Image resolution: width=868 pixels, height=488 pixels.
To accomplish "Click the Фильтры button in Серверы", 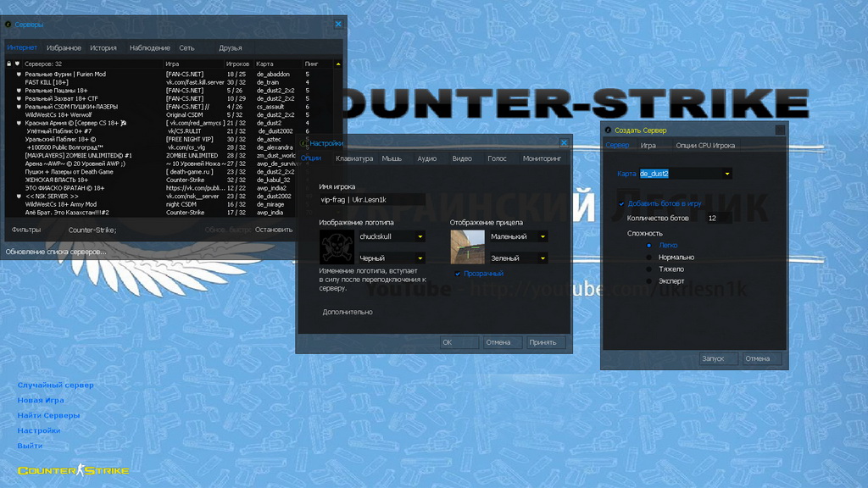I will (x=26, y=230).
